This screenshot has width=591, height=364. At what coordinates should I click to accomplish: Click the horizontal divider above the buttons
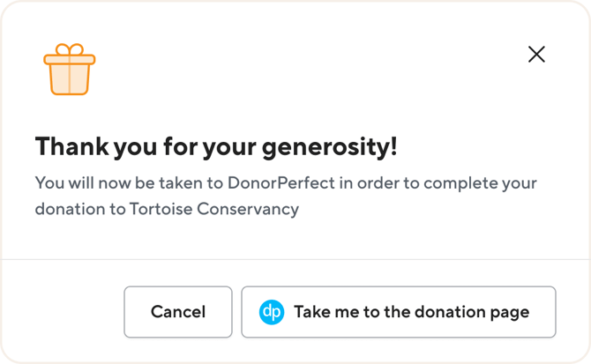pos(295,259)
